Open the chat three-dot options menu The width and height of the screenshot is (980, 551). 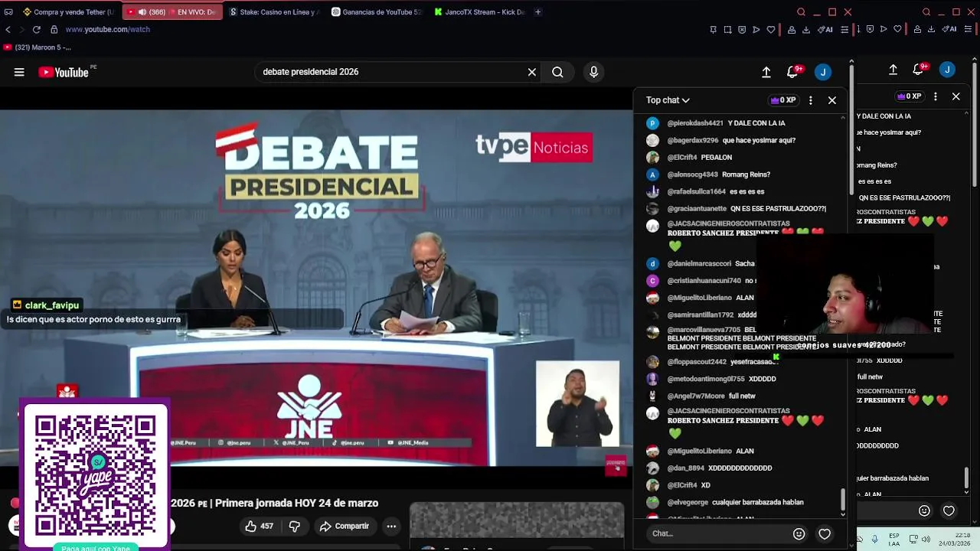click(x=810, y=100)
